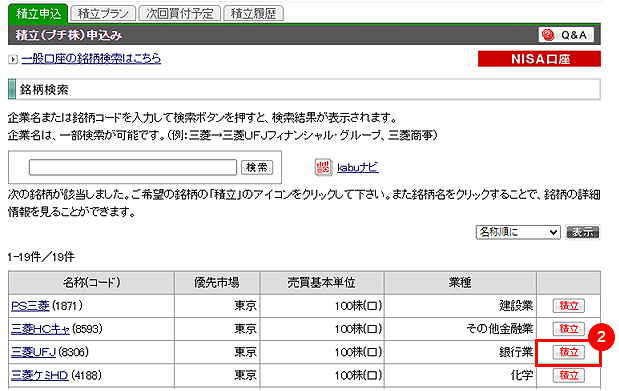Viewport: 619px width, 391px height.
Task: Click the NISA口座 banner
Action: (x=539, y=59)
